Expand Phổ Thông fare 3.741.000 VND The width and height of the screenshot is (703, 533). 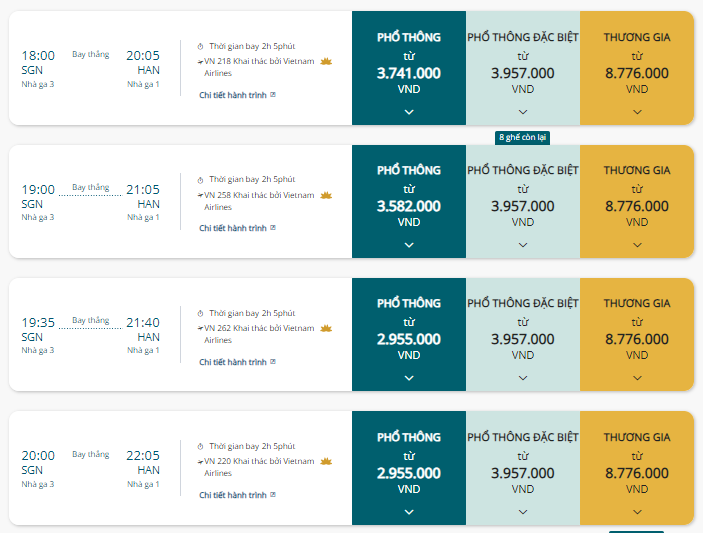[409, 112]
